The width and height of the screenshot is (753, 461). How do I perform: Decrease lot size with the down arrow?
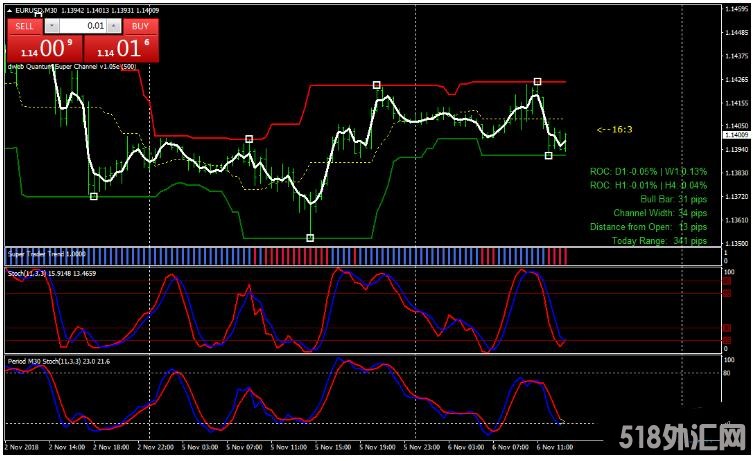[x=52, y=26]
